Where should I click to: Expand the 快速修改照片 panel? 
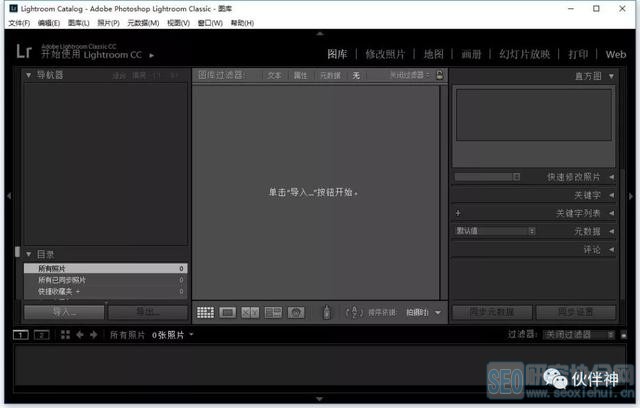pyautogui.click(x=611, y=177)
